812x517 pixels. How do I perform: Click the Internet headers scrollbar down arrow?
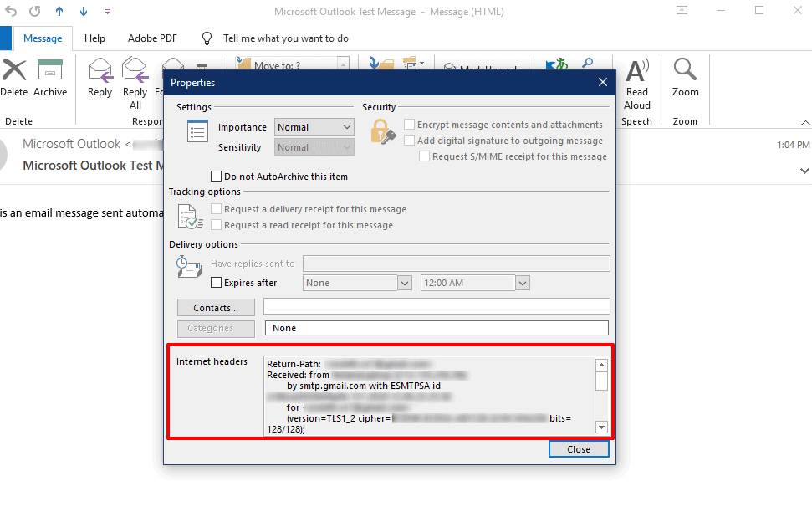coord(601,427)
